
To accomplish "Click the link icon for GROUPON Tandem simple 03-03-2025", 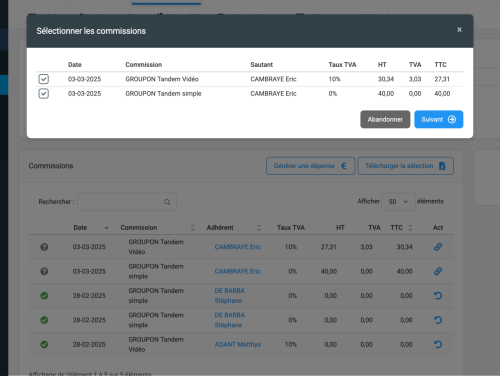I will tap(438, 271).
